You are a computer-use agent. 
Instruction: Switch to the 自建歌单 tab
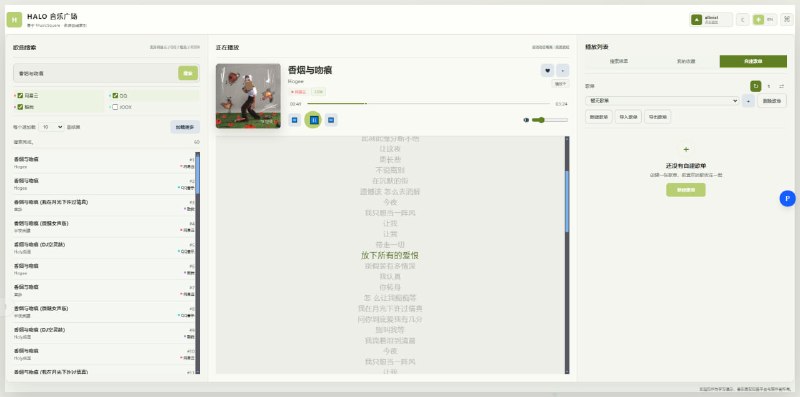pos(753,61)
